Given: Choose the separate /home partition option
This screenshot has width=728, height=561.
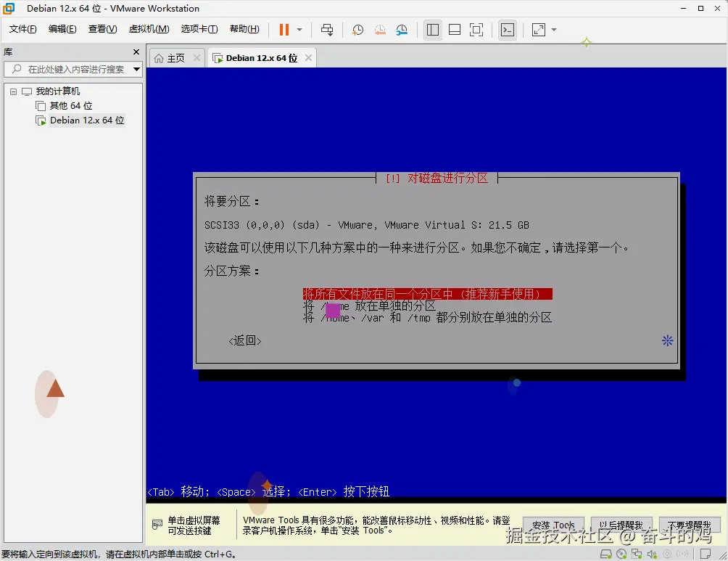Looking at the screenshot, I should click(369, 306).
